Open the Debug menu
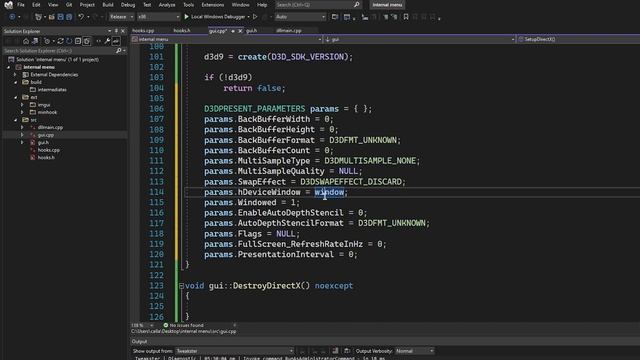 pyautogui.click(x=128, y=5)
